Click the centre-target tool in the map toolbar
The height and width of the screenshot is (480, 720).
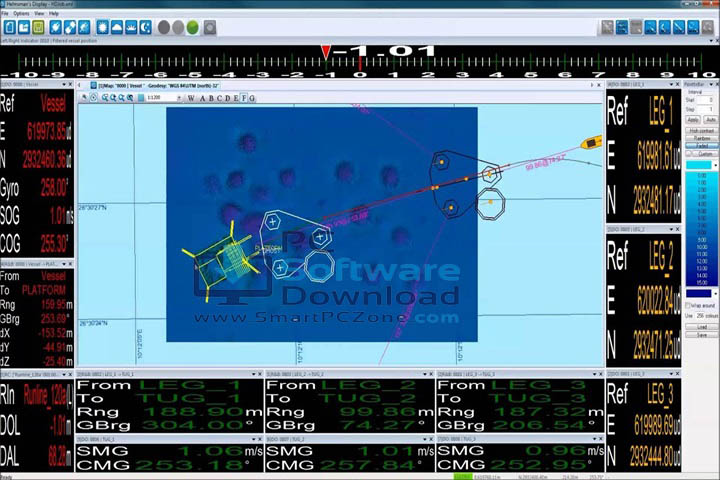pos(94,97)
